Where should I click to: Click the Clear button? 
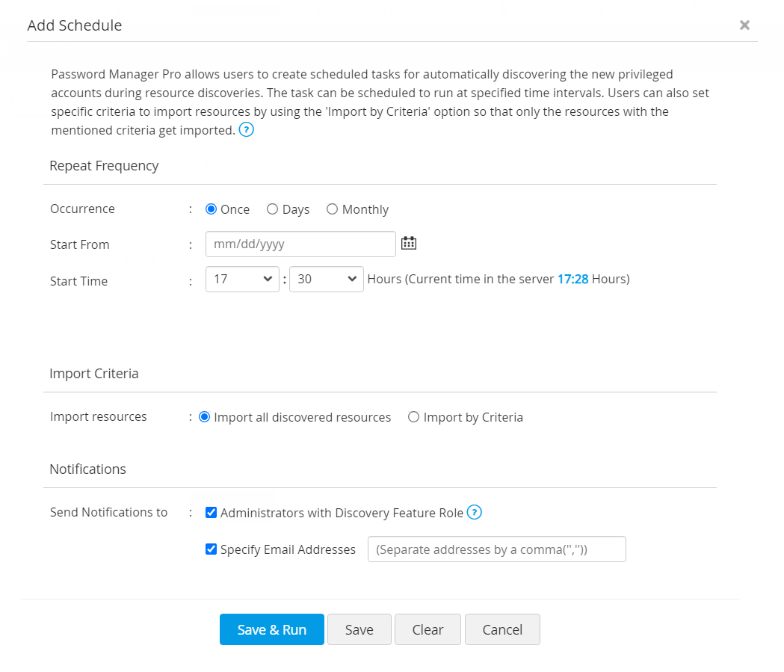[428, 629]
